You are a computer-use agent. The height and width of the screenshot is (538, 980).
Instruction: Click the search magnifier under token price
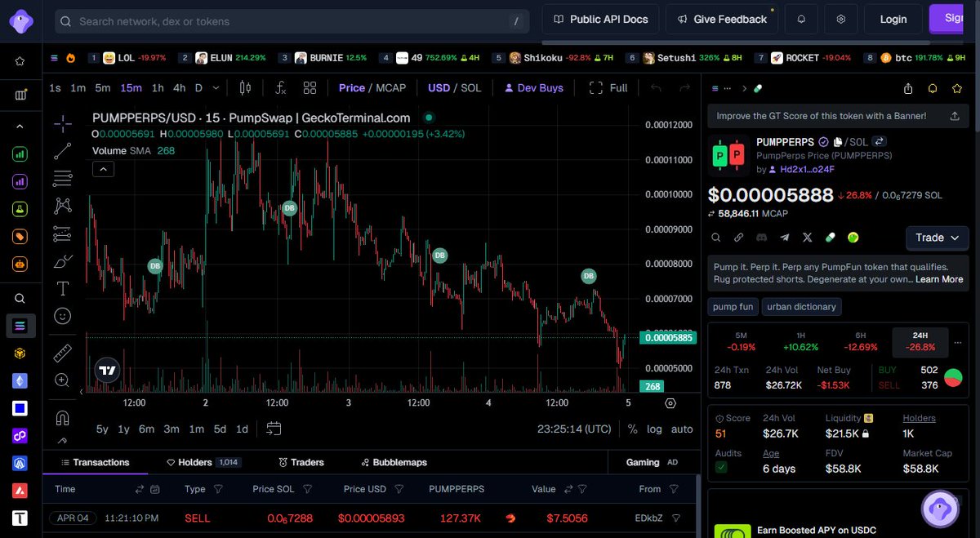pyautogui.click(x=715, y=238)
